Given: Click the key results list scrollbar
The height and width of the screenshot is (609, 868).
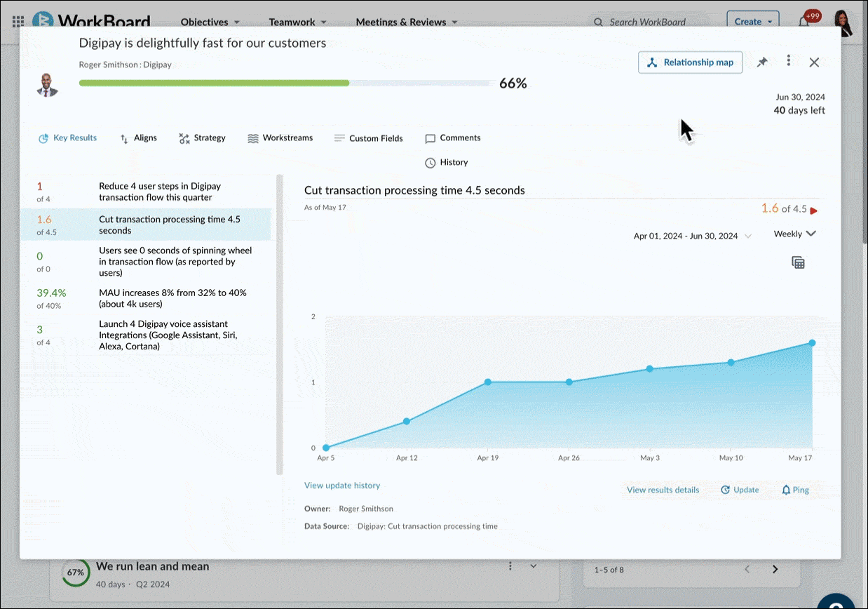Looking at the screenshot, I should tap(280, 325).
